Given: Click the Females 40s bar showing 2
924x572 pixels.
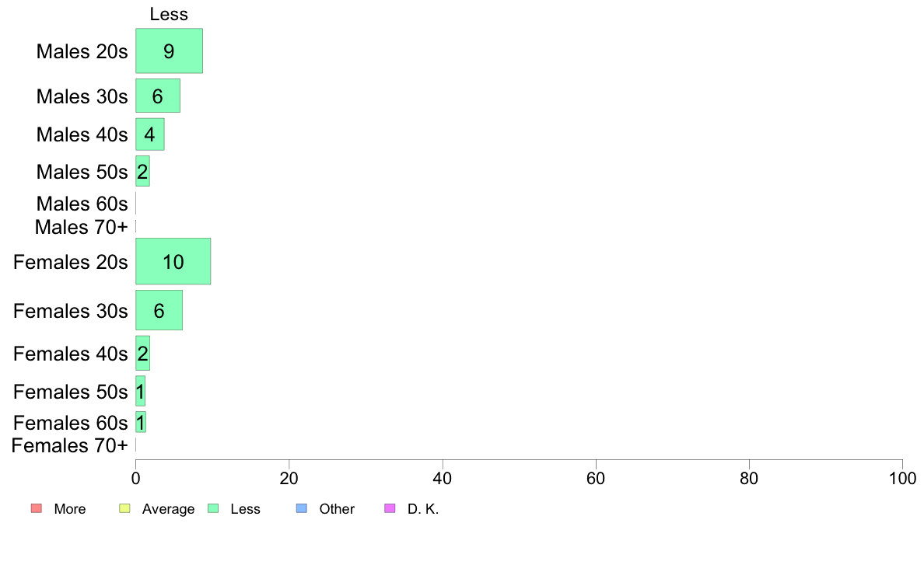Looking at the screenshot, I should [x=142, y=354].
